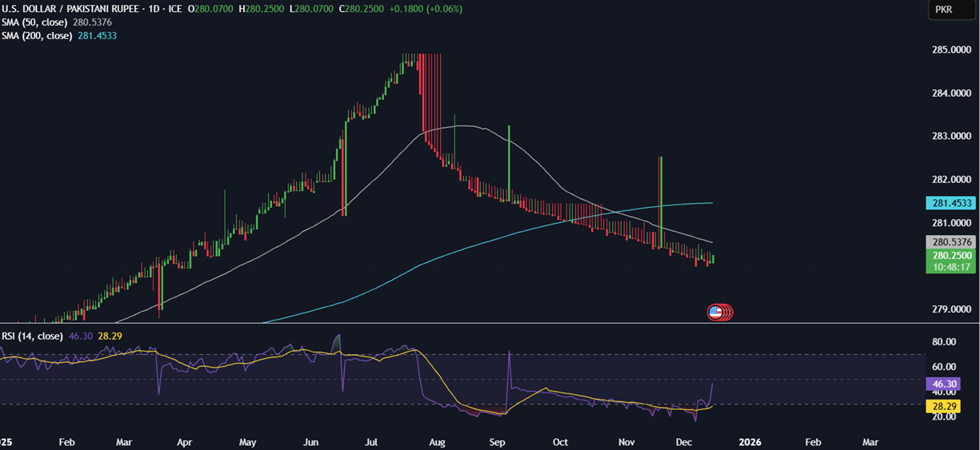Click the 2026 label on the time axis

click(x=750, y=441)
